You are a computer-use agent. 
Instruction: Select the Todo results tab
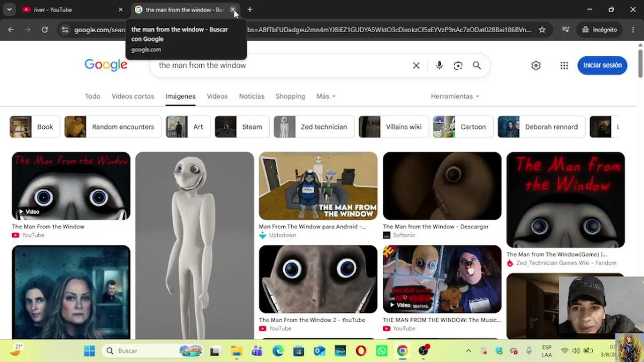click(x=93, y=96)
